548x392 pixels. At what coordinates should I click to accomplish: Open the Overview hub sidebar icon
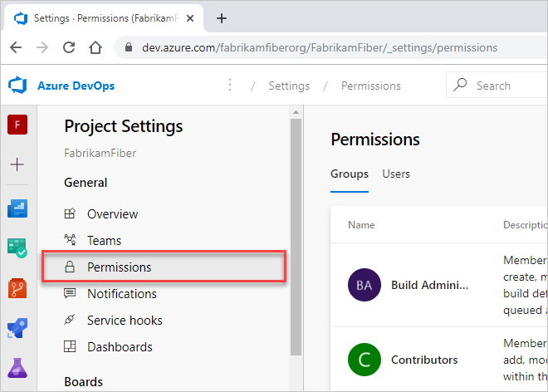click(x=17, y=208)
